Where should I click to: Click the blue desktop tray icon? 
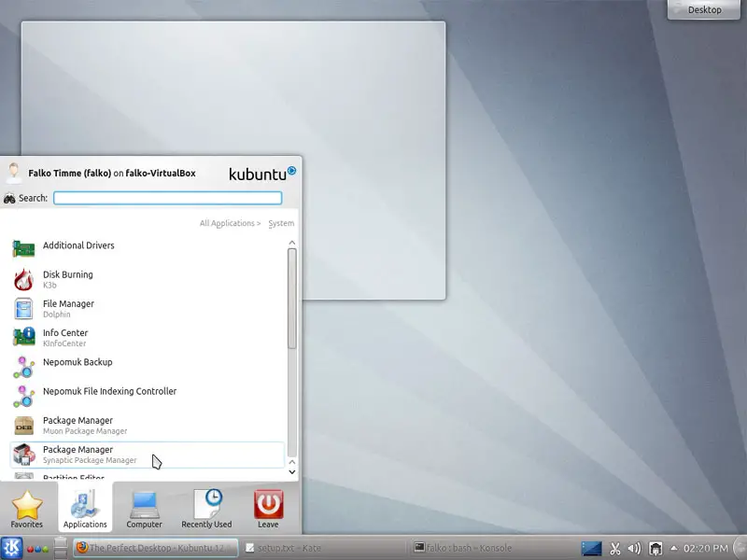pyautogui.click(x=591, y=549)
